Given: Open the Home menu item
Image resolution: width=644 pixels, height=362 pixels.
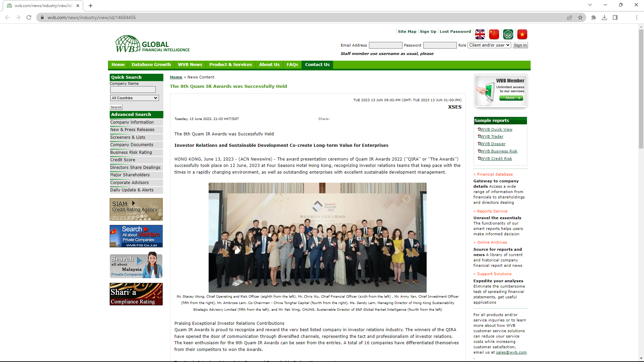Looking at the screenshot, I should click(x=118, y=65).
